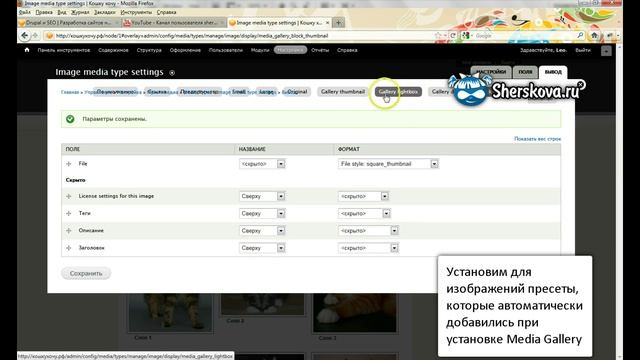Open the Закладки menu in Firefox menu bar
The image size is (640, 360).
104,12
